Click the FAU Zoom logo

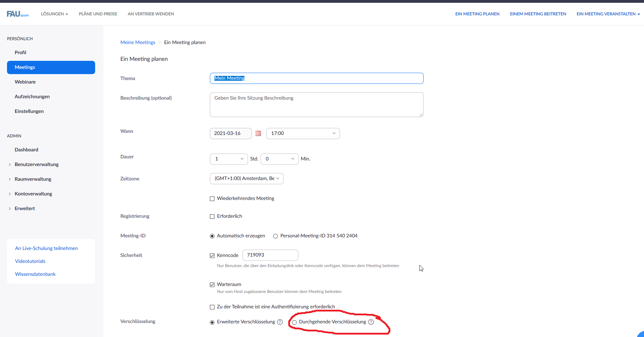(x=17, y=14)
